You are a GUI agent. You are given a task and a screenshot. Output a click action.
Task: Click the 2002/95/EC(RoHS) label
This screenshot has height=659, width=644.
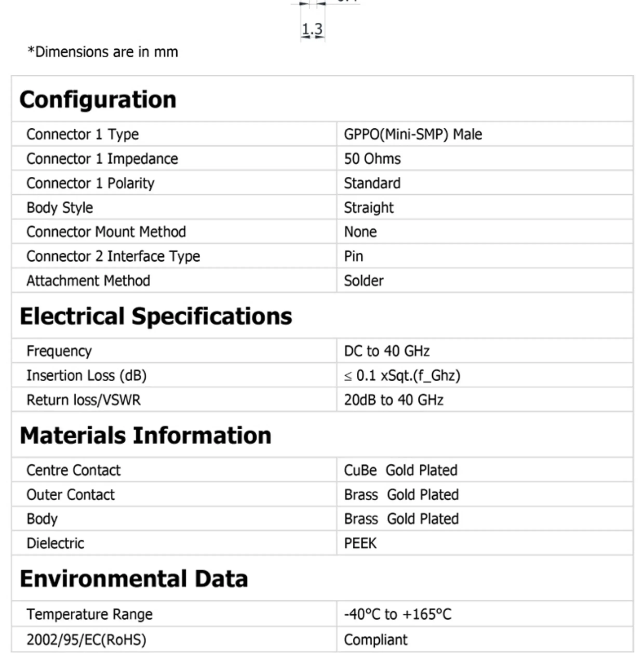click(86, 640)
